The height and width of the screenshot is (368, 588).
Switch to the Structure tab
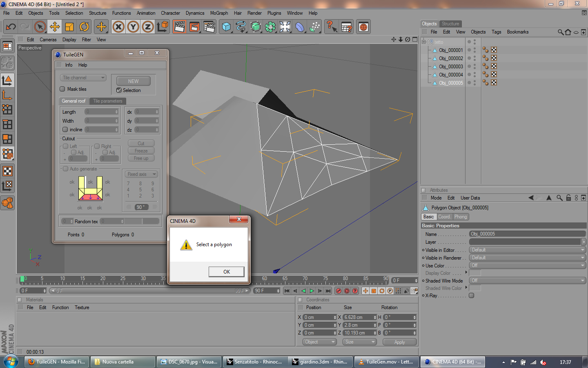tap(450, 24)
